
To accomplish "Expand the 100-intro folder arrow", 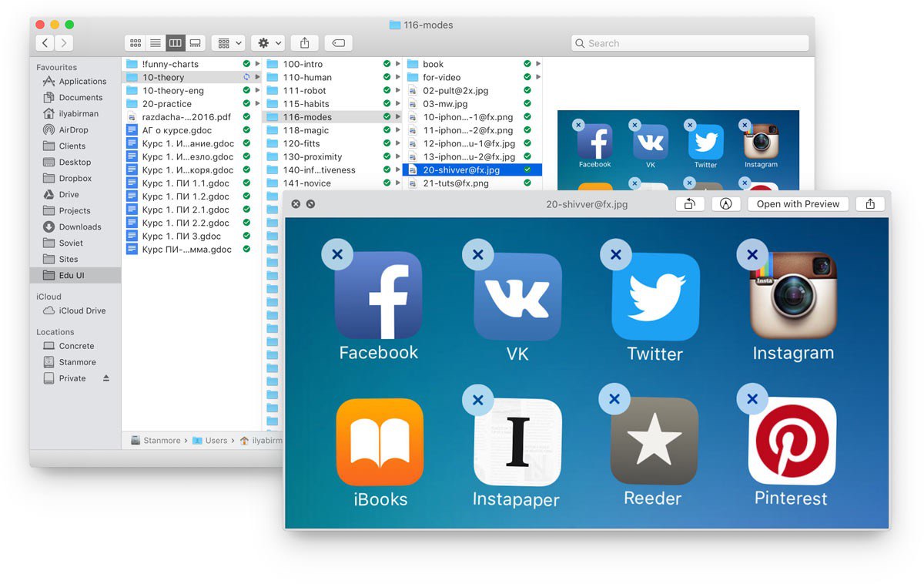I will (398, 64).
